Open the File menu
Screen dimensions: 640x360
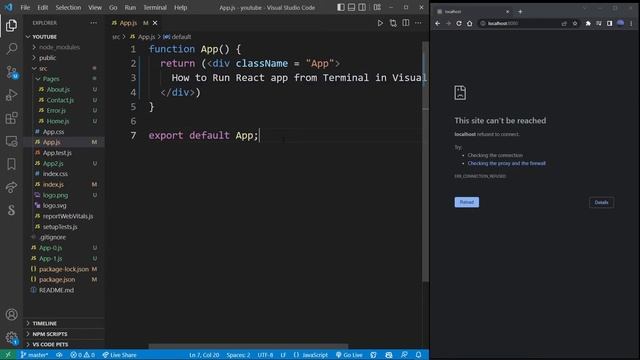pos(25,7)
